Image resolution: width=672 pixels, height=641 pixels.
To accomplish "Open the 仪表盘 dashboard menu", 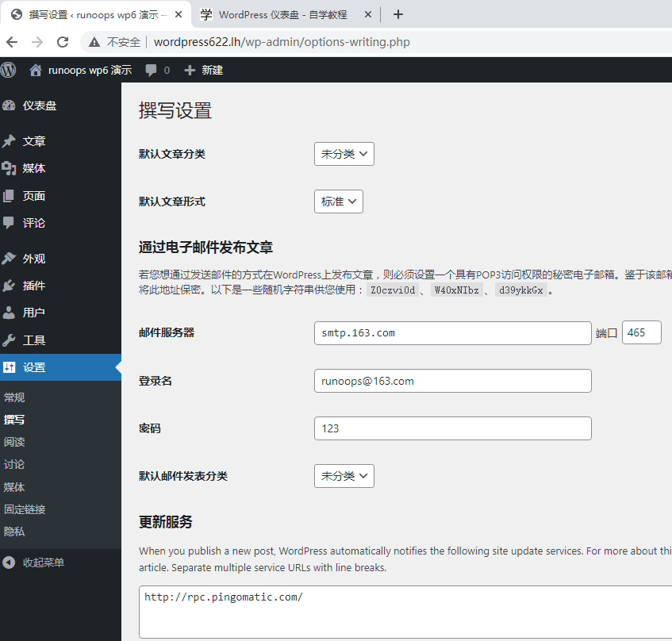I will pyautogui.click(x=39, y=106).
